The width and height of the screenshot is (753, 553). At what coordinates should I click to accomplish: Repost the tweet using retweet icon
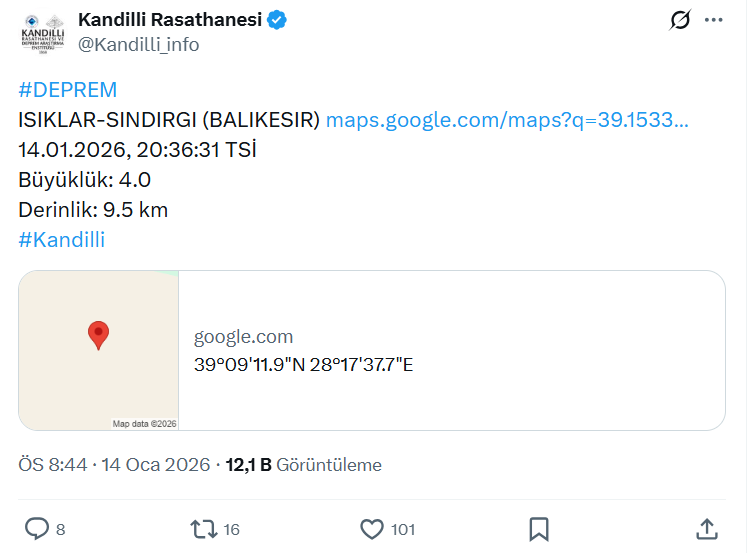pyautogui.click(x=203, y=528)
